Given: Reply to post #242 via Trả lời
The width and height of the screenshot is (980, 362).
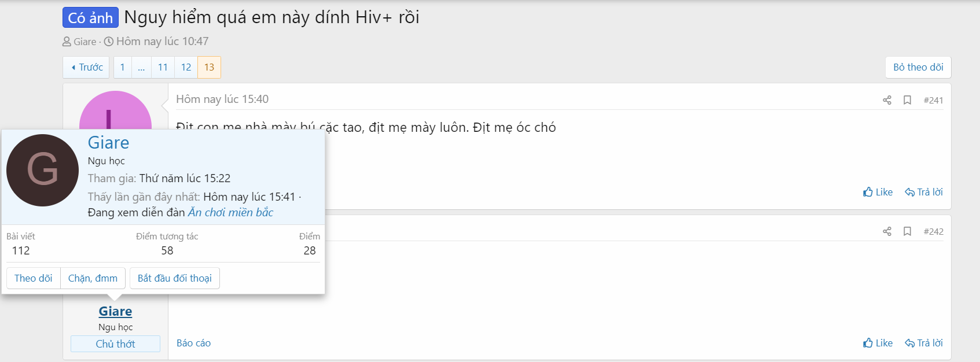Looking at the screenshot, I should (x=924, y=343).
